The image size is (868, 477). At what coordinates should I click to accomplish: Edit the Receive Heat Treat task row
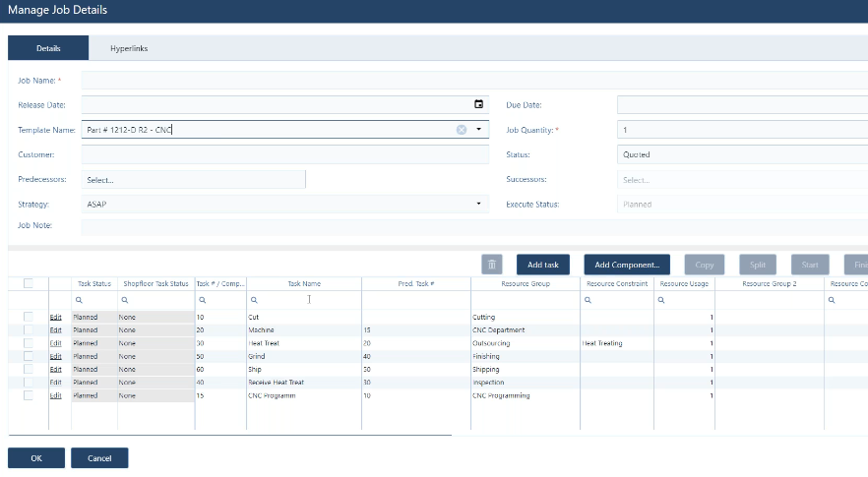click(x=56, y=383)
